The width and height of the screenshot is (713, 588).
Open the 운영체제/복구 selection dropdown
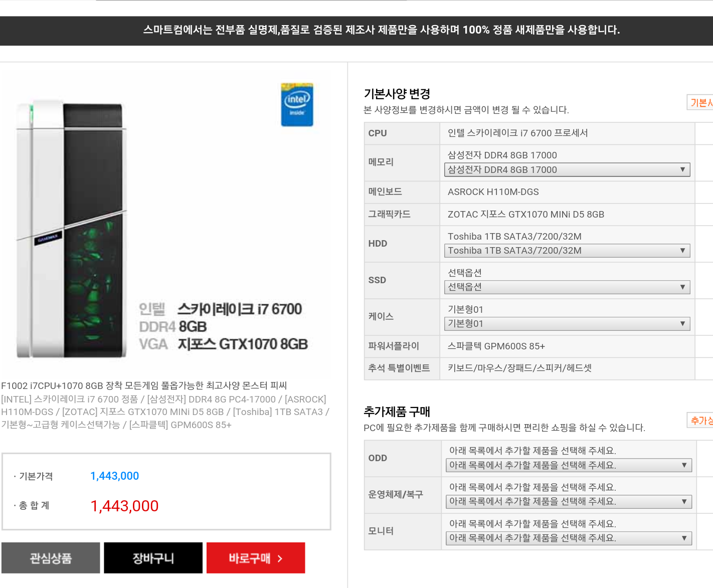click(569, 502)
